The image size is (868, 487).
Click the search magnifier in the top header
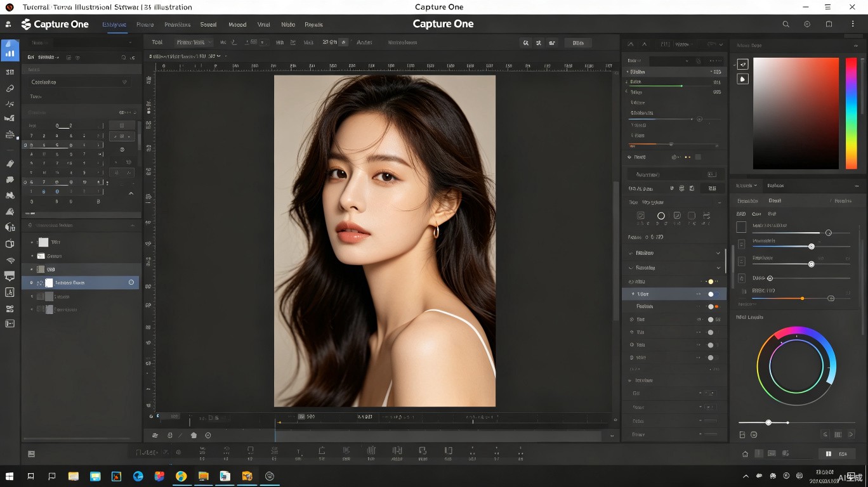tap(786, 24)
